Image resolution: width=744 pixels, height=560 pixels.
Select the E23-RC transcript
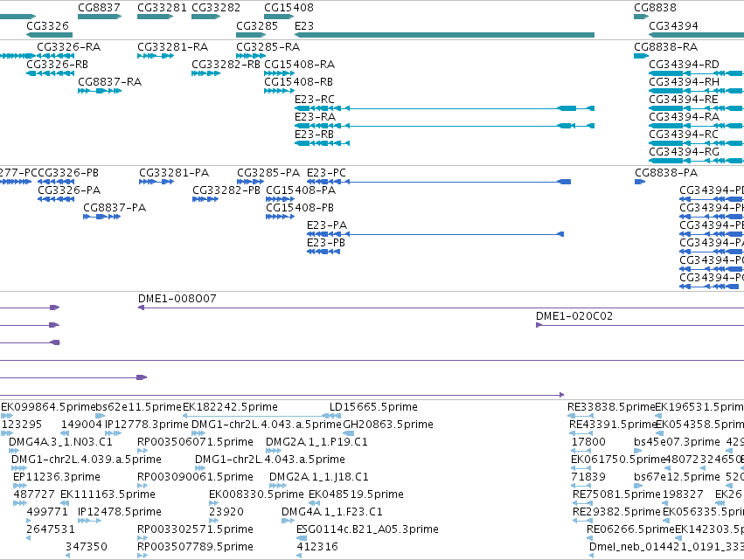click(445, 108)
